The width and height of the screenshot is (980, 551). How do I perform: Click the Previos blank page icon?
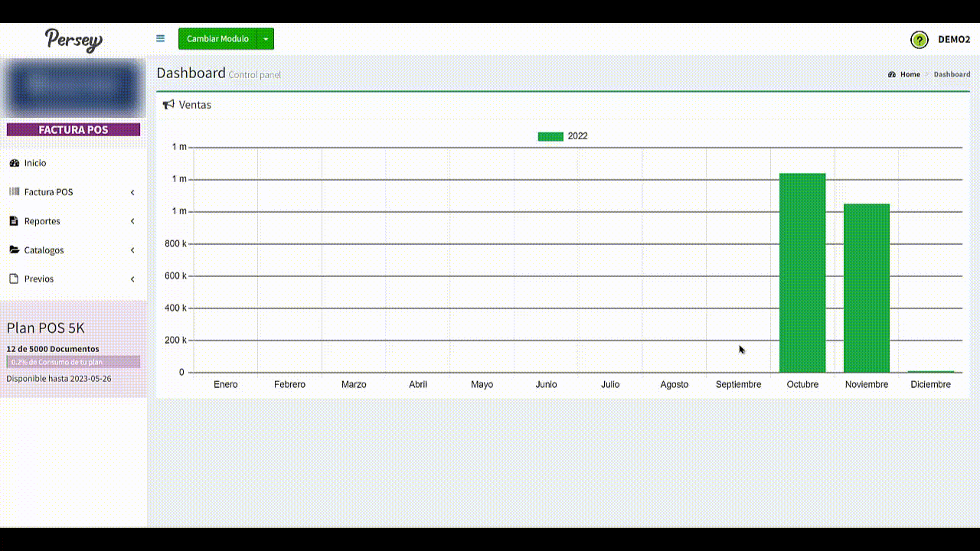(x=14, y=279)
